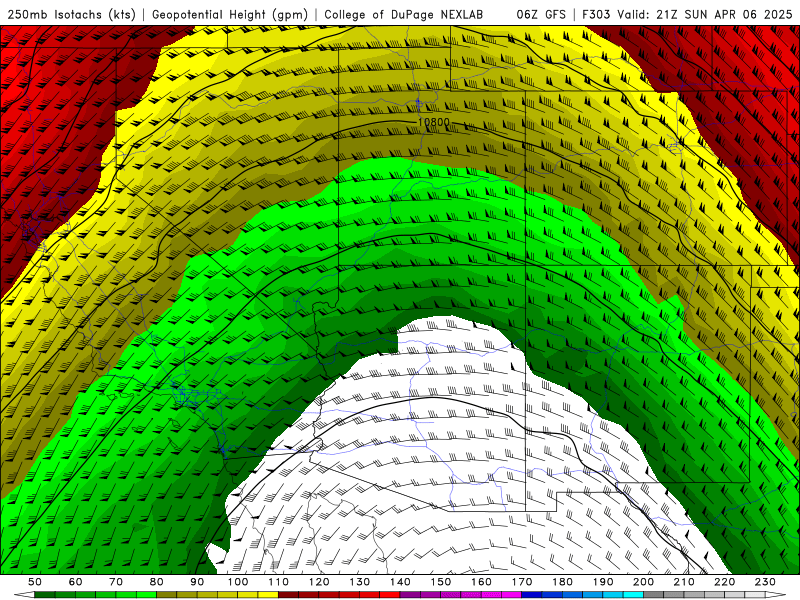Click the 50 kt legend label
The width and height of the screenshot is (800, 600).
pyautogui.click(x=35, y=582)
